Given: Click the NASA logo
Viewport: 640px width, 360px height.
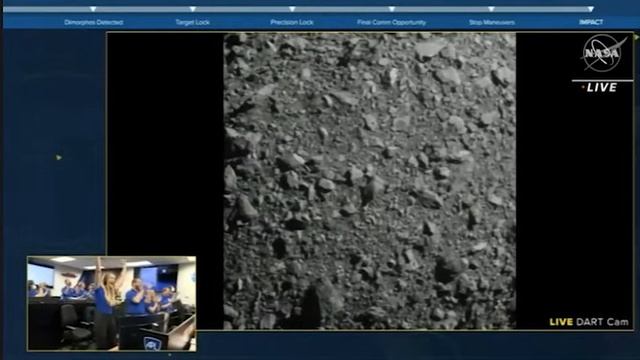Looking at the screenshot, I should point(603,53).
